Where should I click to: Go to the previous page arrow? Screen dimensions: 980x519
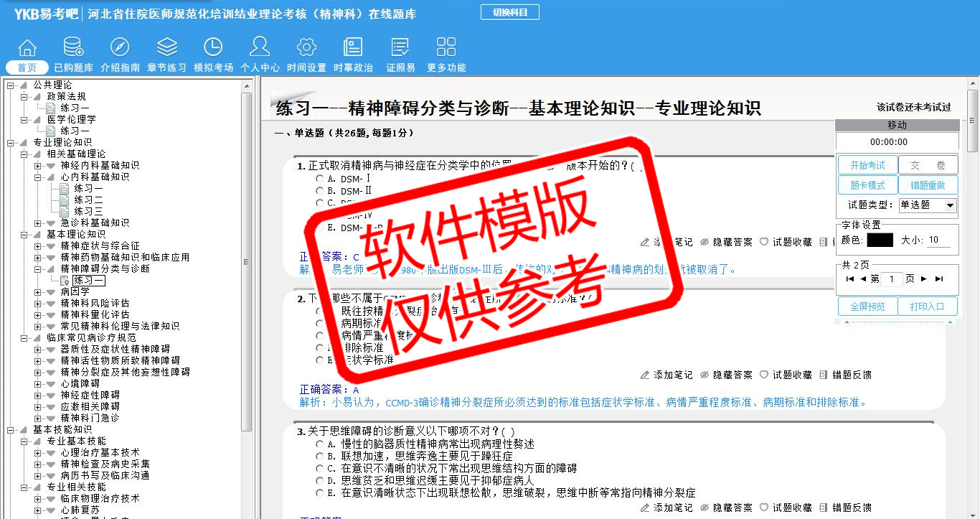point(863,279)
